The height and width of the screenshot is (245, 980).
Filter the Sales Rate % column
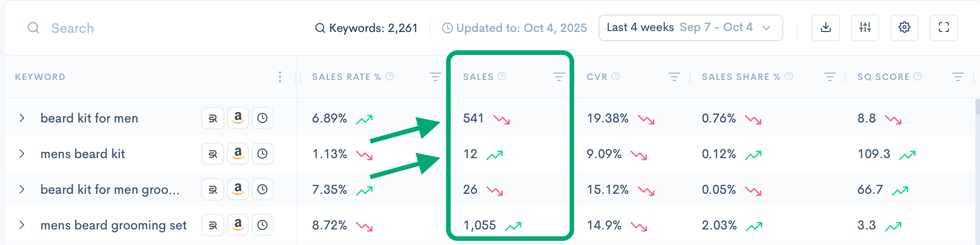pyautogui.click(x=435, y=77)
